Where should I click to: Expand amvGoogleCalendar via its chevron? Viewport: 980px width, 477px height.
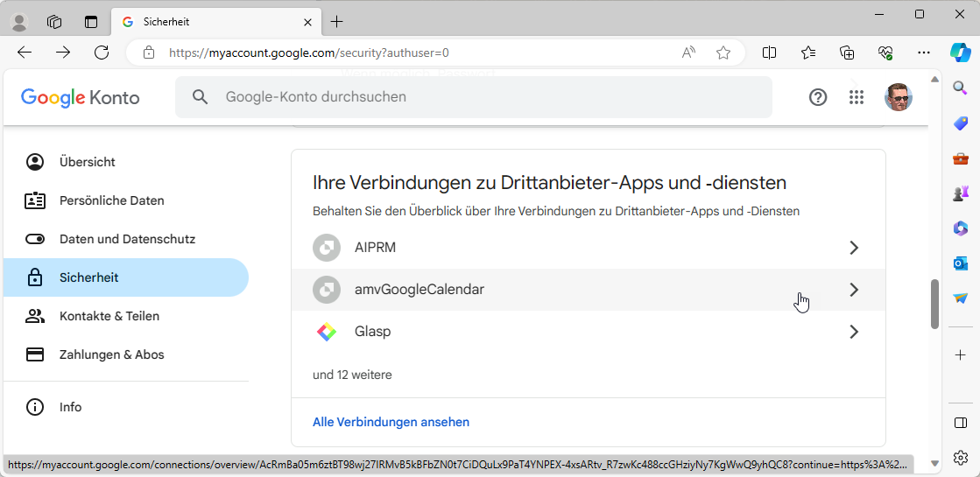[854, 290]
